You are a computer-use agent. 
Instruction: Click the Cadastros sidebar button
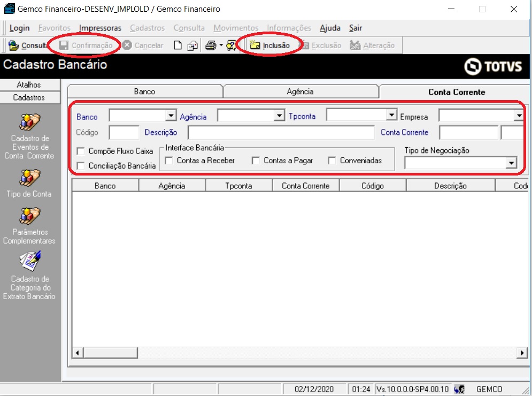pos(30,97)
